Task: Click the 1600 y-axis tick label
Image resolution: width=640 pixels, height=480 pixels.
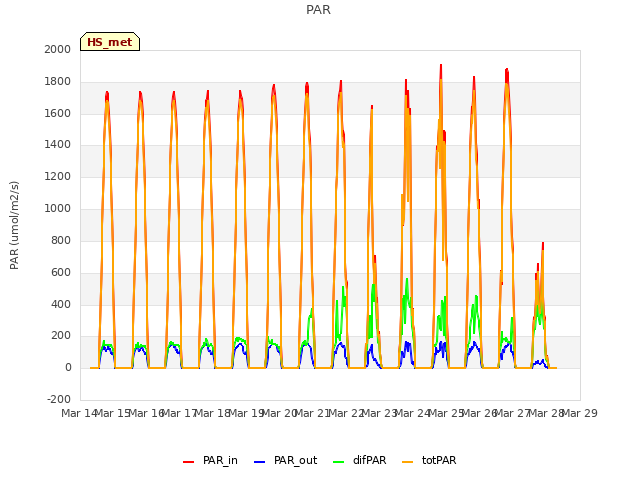Action: (x=58, y=113)
